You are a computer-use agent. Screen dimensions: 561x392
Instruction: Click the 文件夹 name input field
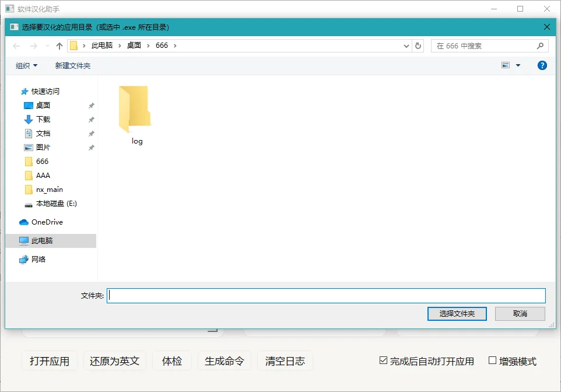pyautogui.click(x=326, y=295)
